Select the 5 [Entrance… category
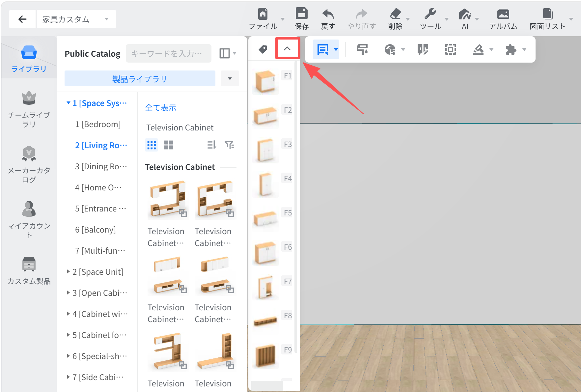The width and height of the screenshot is (581, 392). click(x=100, y=209)
